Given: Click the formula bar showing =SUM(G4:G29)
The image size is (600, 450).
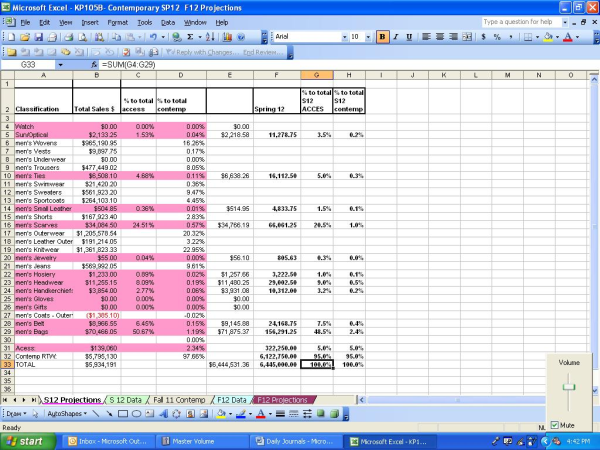Looking at the screenshot, I should tap(300, 64).
